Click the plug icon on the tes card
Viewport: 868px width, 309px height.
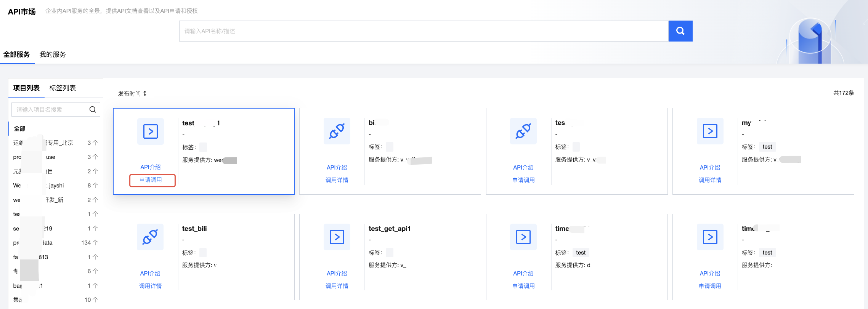[x=523, y=131]
